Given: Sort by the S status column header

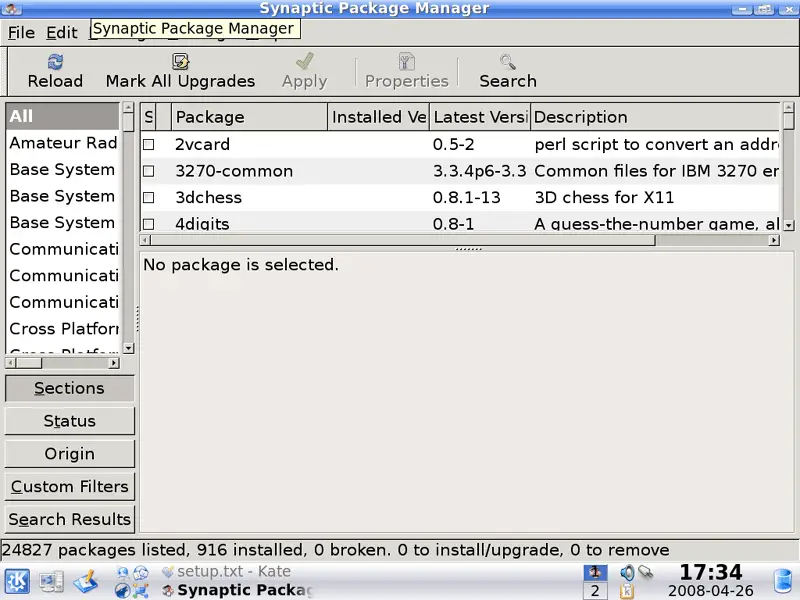Looking at the screenshot, I should (x=148, y=117).
